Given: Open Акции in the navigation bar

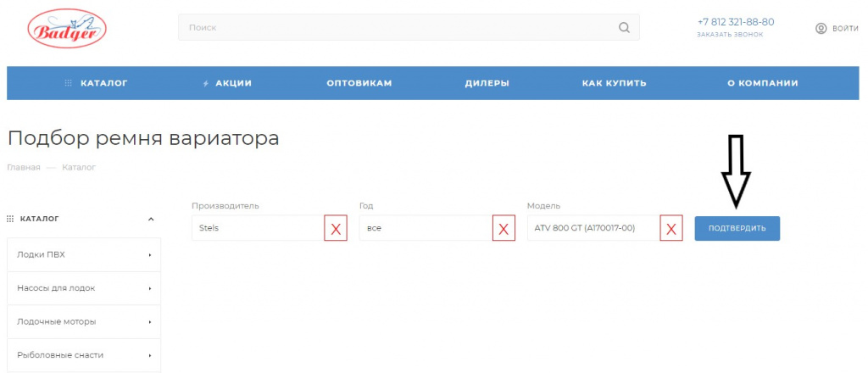Looking at the screenshot, I should 228,83.
